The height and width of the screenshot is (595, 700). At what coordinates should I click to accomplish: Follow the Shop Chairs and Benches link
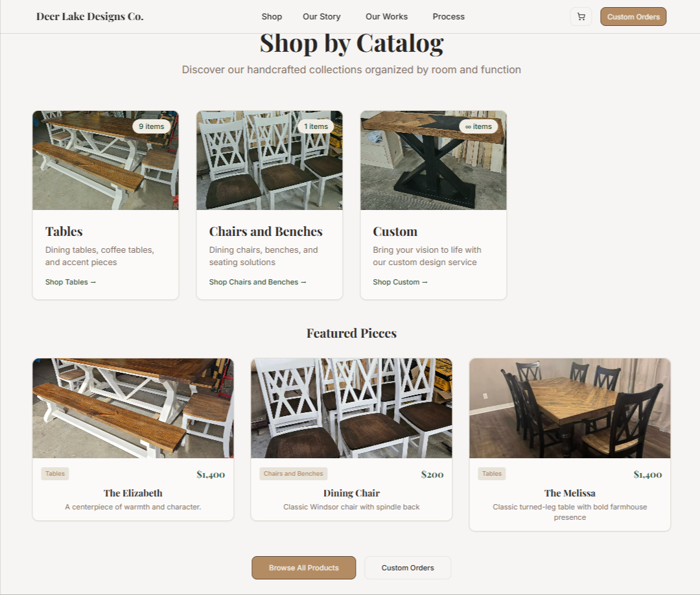(x=257, y=282)
